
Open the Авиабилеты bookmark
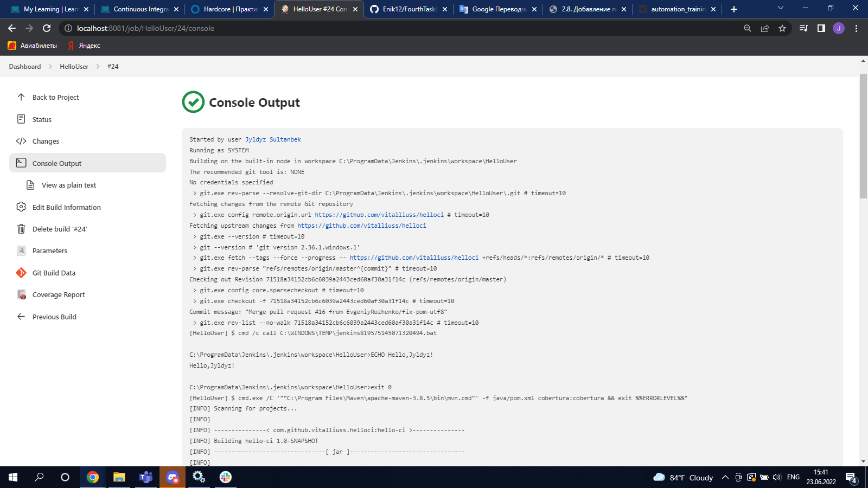[33, 46]
